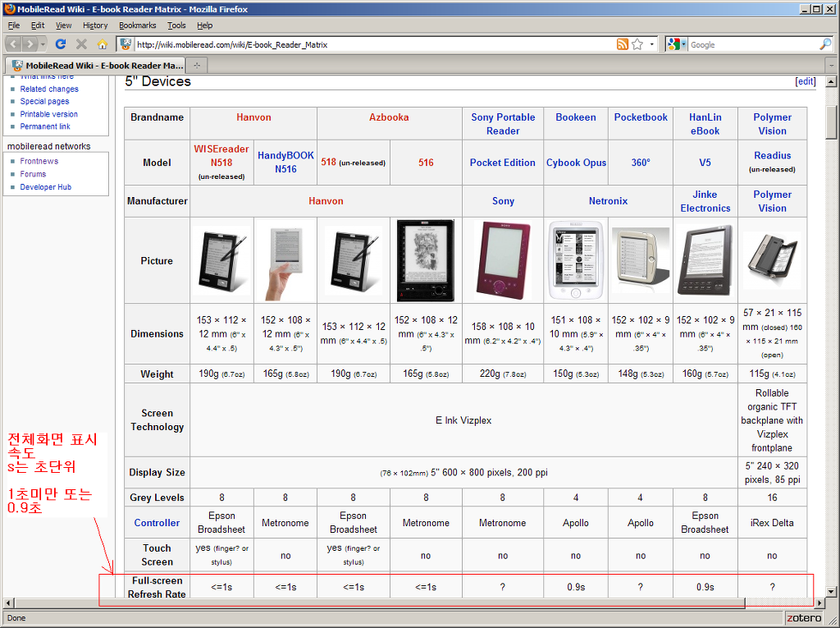Stop loading with the X button
This screenshot has height=628, width=840.
pos(81,44)
